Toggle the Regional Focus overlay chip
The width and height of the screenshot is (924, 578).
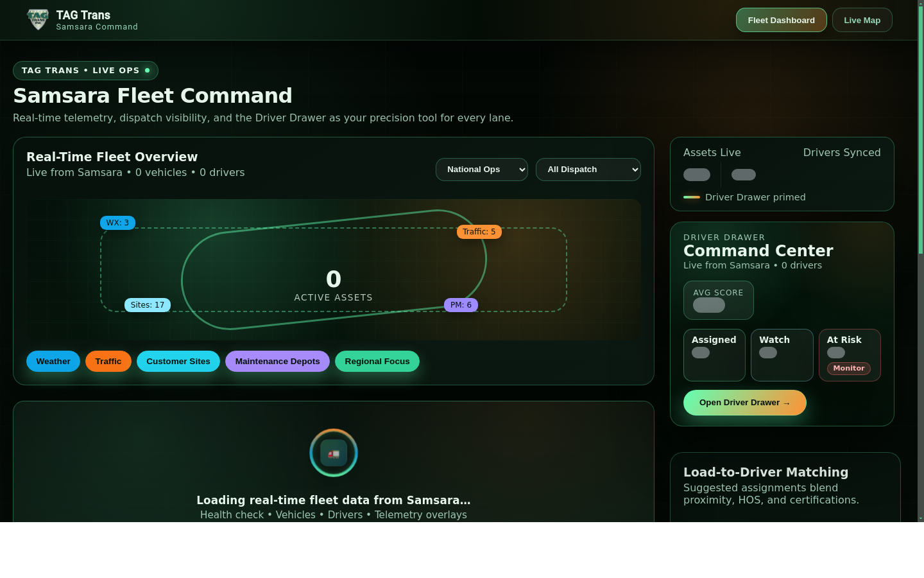point(377,362)
